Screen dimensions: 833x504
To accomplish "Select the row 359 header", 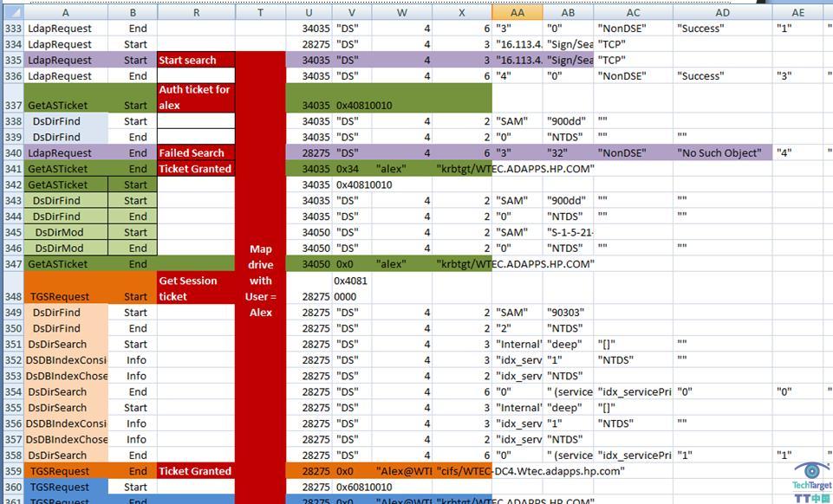I will tap(13, 471).
